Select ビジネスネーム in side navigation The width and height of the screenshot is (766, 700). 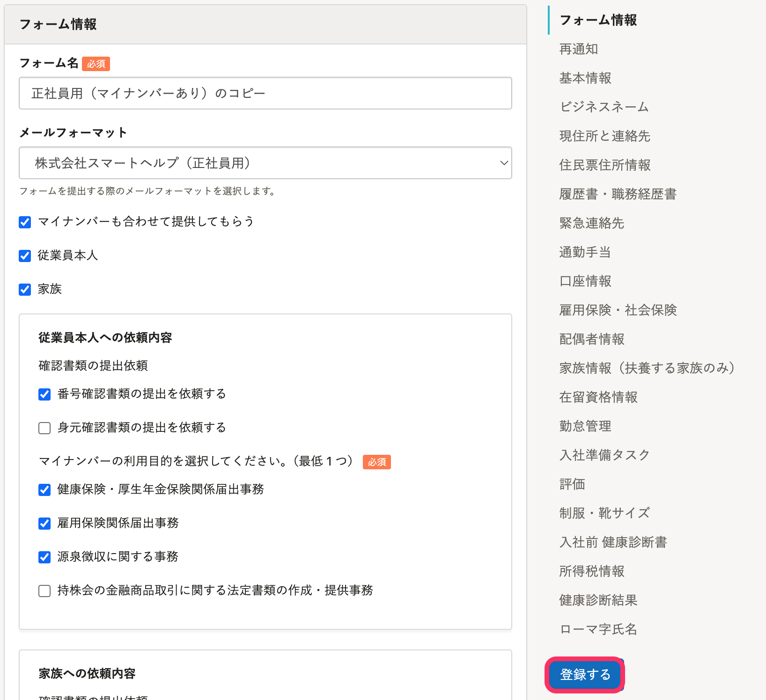click(604, 107)
